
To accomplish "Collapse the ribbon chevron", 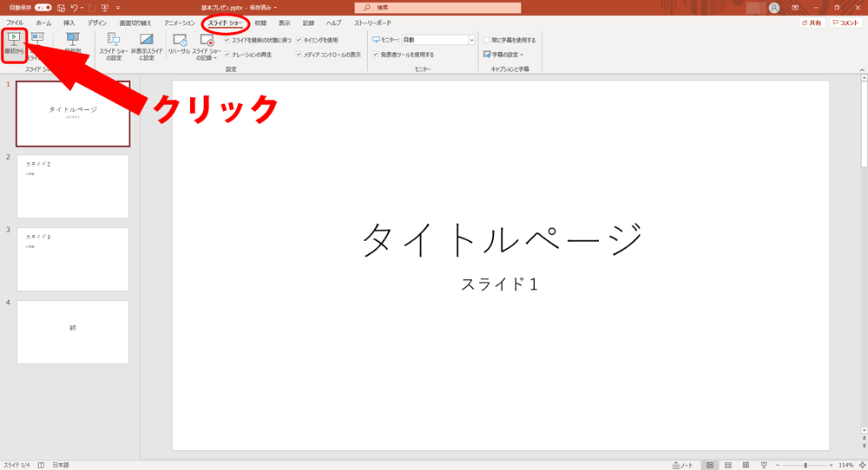I will point(862,69).
